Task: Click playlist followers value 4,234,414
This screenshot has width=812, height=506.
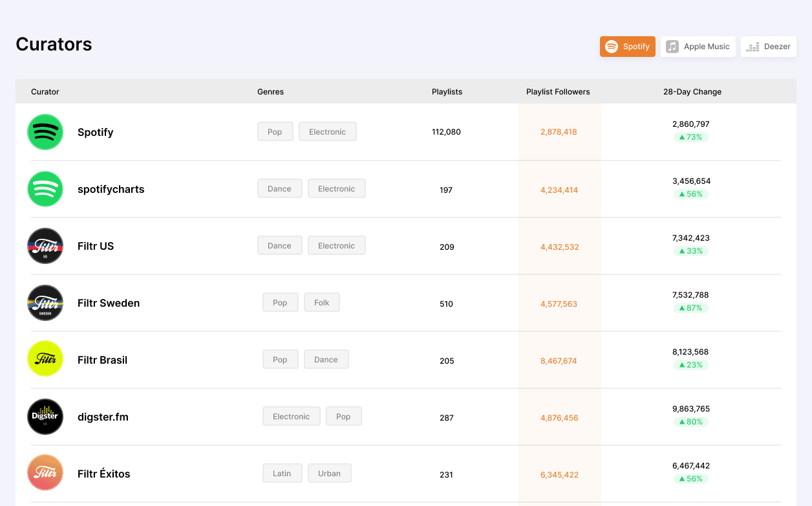Action: click(x=559, y=190)
